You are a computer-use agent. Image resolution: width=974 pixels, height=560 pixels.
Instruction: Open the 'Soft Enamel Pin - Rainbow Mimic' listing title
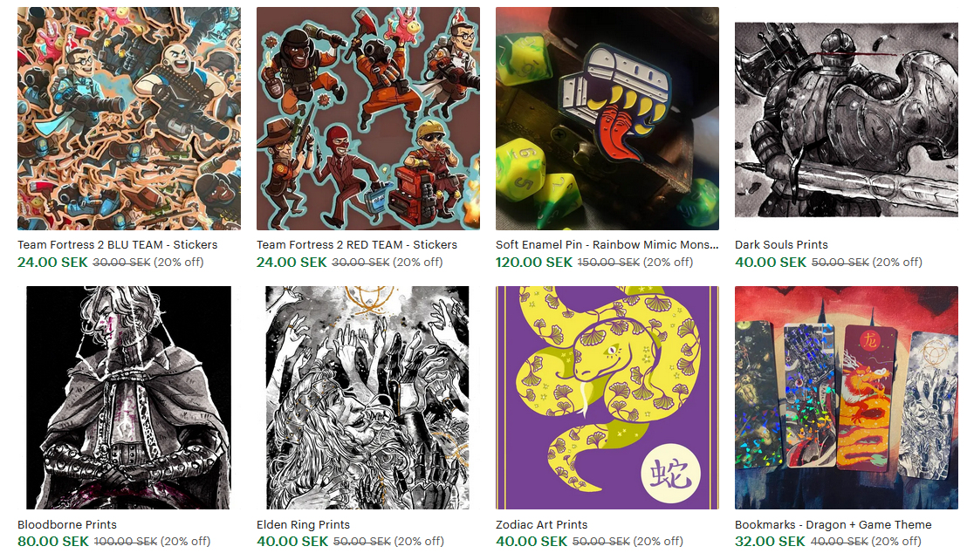[607, 244]
